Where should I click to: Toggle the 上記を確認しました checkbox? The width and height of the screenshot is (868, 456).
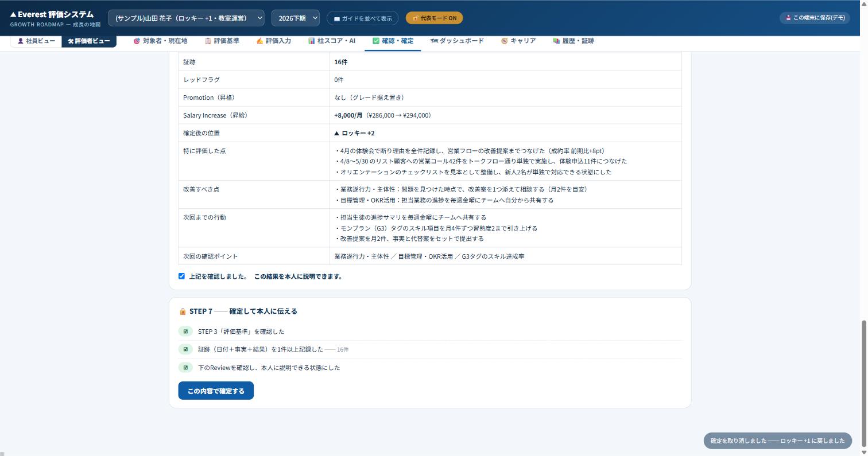[x=181, y=276]
